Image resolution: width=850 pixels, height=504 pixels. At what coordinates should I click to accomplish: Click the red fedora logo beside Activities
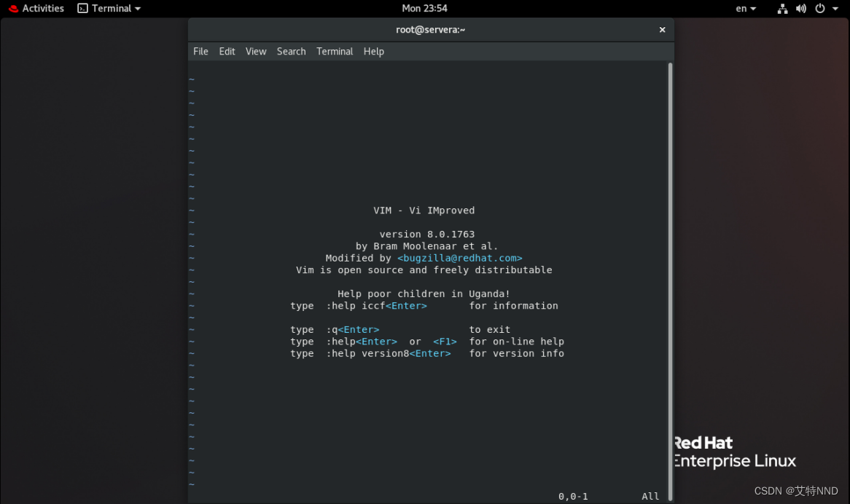(x=12, y=8)
